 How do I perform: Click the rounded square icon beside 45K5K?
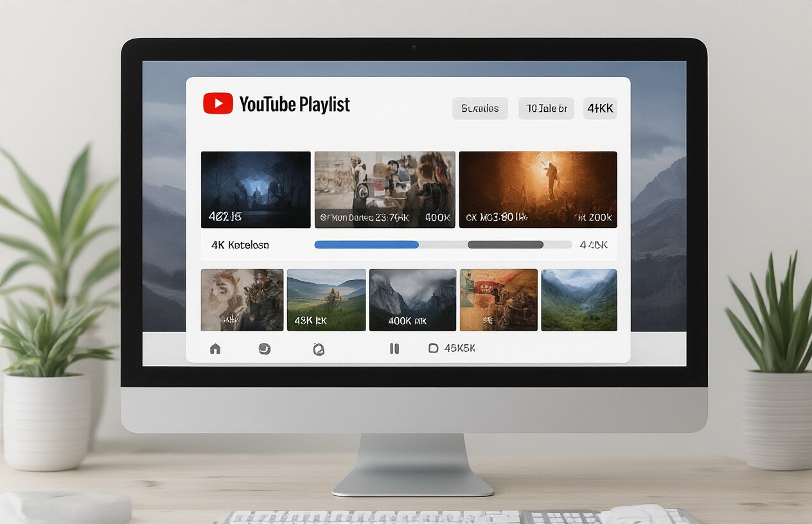tap(433, 348)
